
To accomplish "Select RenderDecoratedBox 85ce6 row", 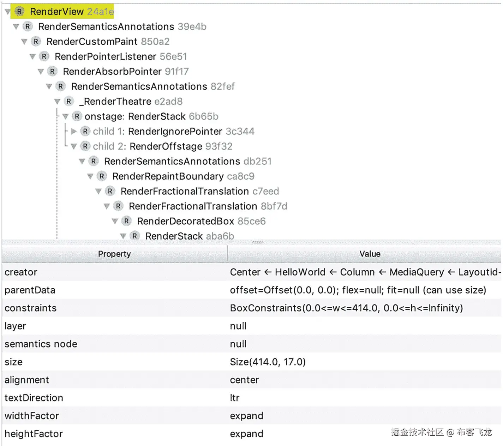I will tap(201, 221).
